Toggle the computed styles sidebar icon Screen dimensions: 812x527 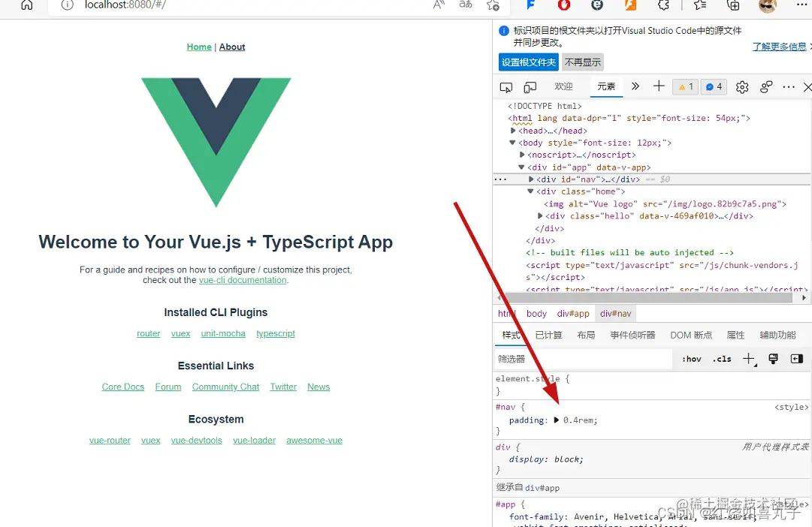[x=797, y=359]
